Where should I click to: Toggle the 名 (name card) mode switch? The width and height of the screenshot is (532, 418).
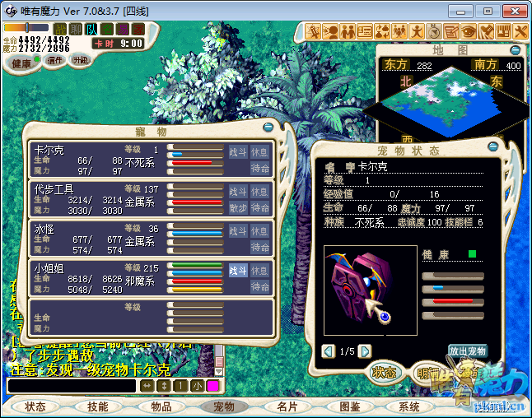[107, 30]
